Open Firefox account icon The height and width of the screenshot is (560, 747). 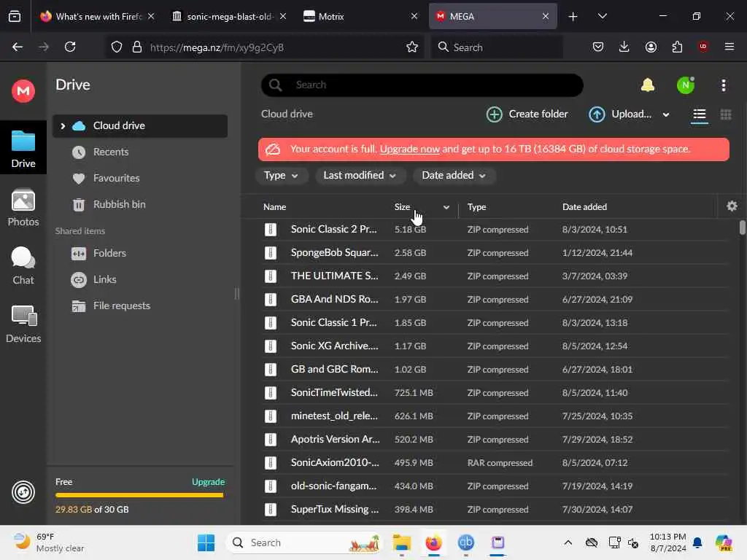[651, 47]
